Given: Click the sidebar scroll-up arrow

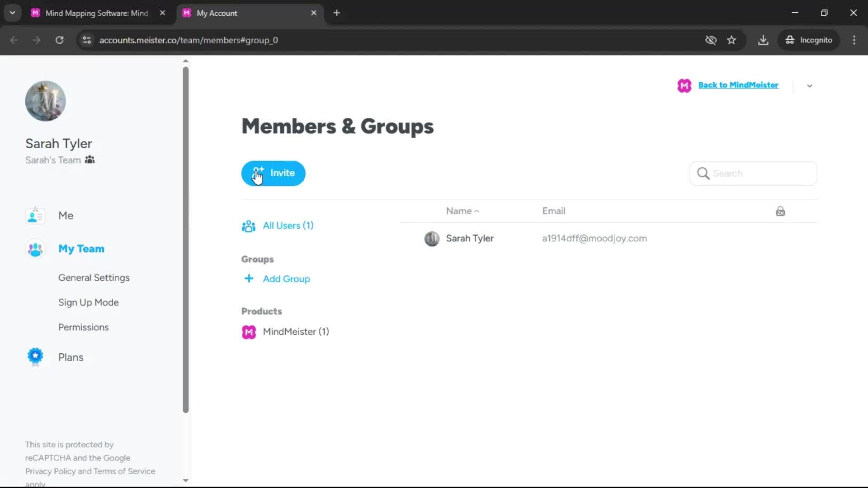Looking at the screenshot, I should pos(186,61).
